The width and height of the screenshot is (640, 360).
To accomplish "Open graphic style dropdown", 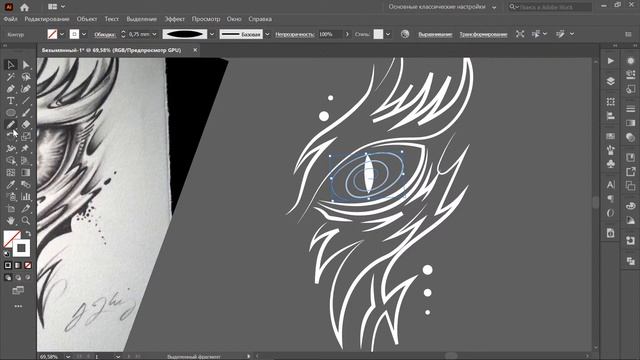I will 388,34.
